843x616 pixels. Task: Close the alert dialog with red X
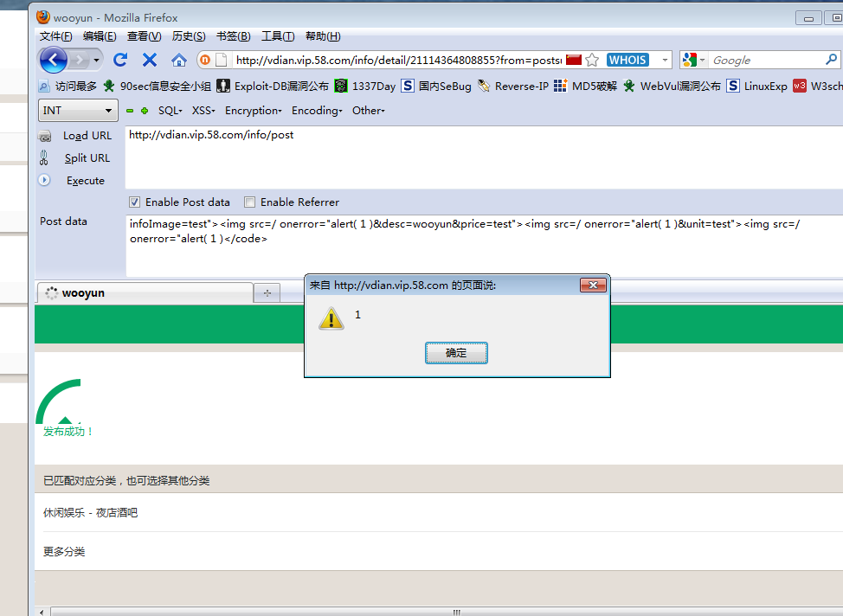(x=594, y=285)
